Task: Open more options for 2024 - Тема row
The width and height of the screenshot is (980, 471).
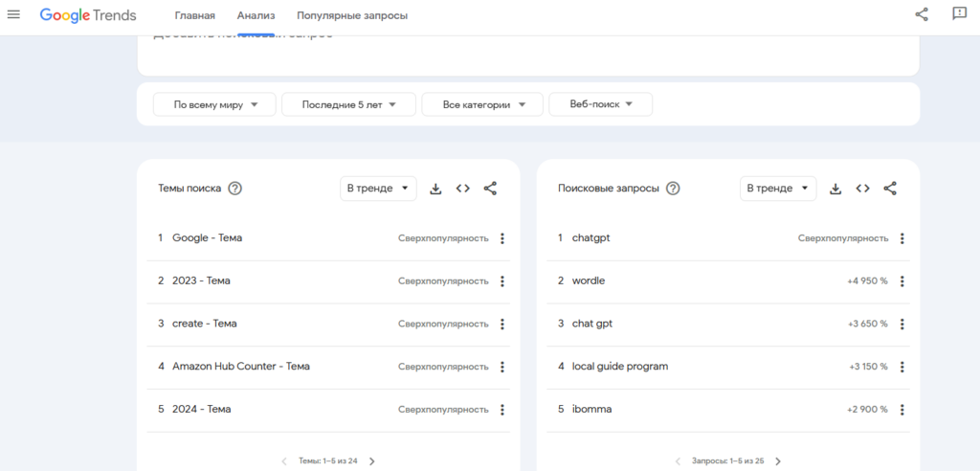Action: (501, 410)
